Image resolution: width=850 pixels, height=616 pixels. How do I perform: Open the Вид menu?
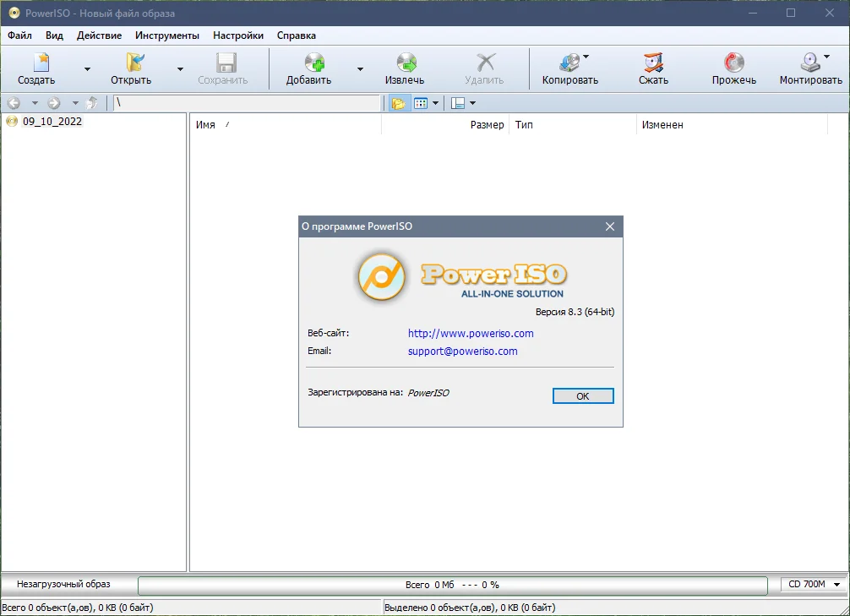click(54, 35)
